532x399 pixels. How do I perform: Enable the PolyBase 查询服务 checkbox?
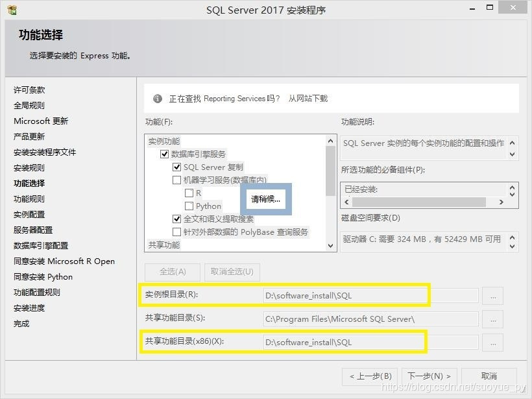click(176, 232)
